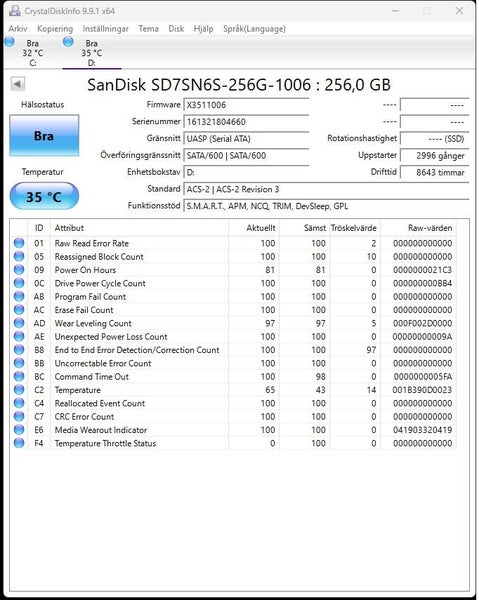Click the previous disk arrow button
The image size is (479, 600).
click(x=18, y=84)
